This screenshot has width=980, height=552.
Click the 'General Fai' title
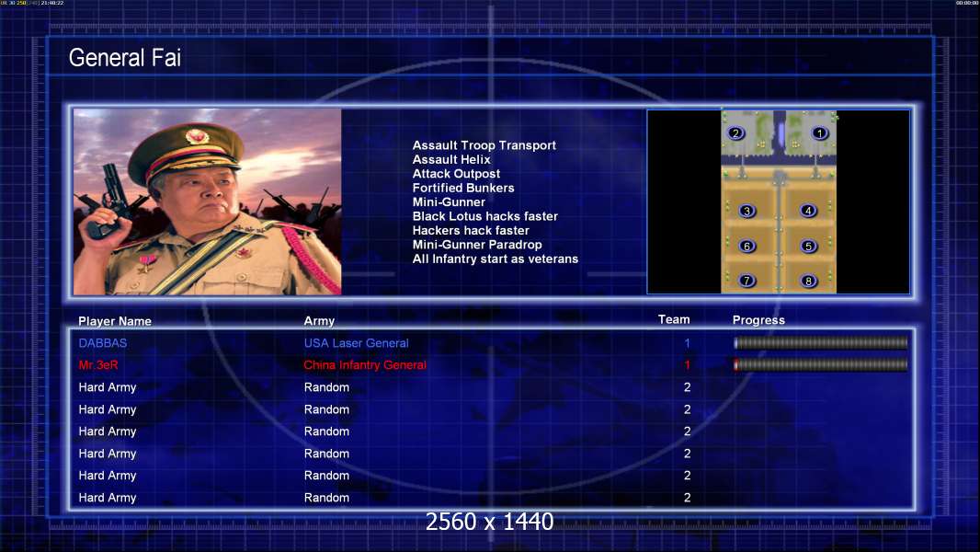click(x=124, y=58)
